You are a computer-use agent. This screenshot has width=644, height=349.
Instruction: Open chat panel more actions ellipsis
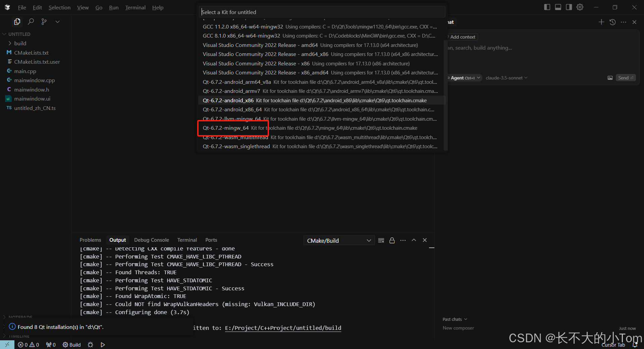[x=624, y=22]
